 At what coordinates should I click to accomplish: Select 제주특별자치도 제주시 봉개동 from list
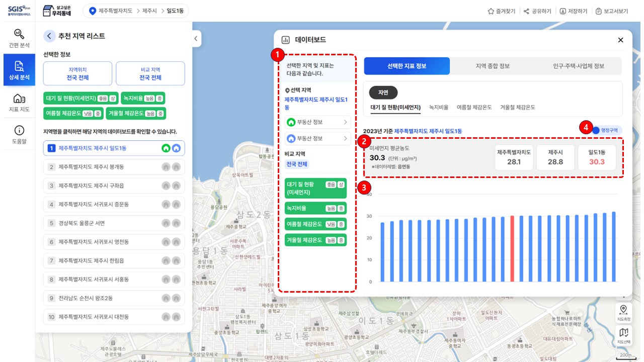pyautogui.click(x=91, y=167)
